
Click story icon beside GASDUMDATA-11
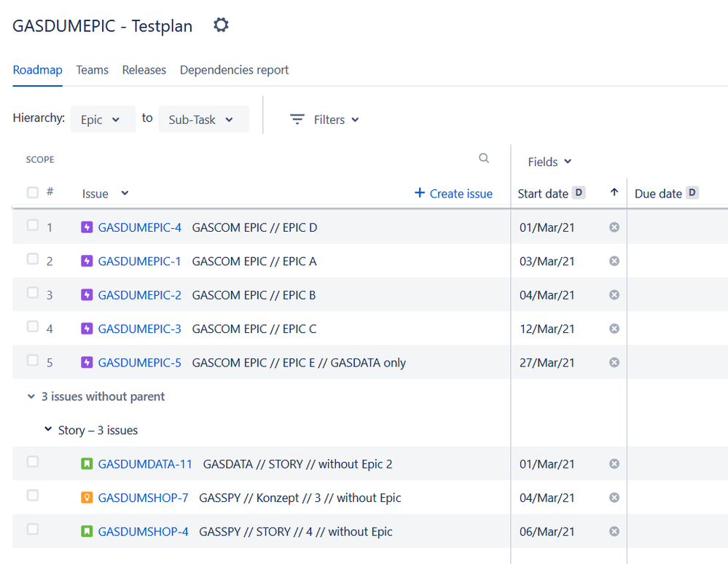[x=87, y=464]
